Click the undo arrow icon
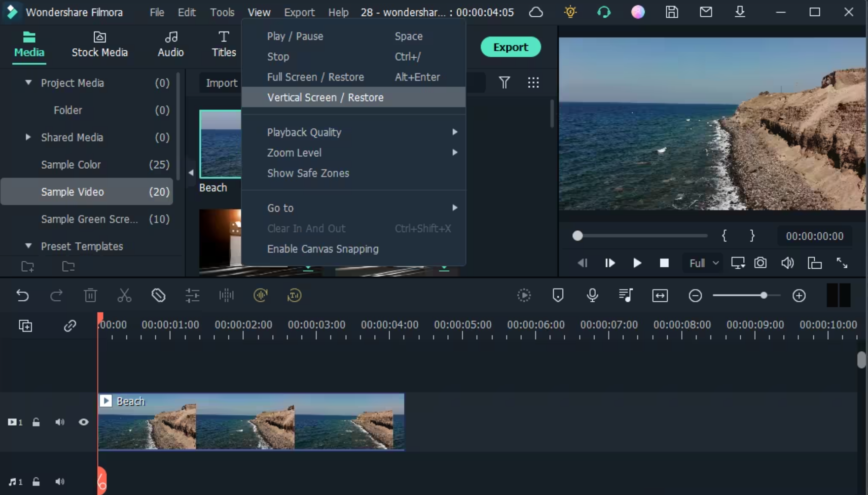Viewport: 868px width, 495px height. tap(22, 296)
